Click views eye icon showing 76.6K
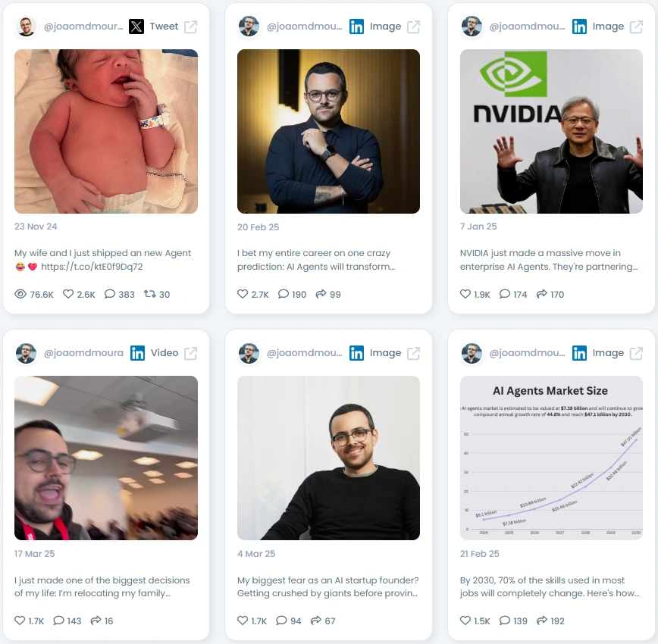Image resolution: width=658 pixels, height=644 pixels. [20, 294]
